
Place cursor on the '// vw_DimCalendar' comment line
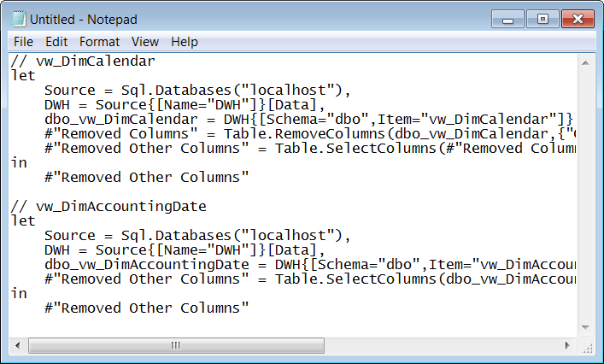(83, 61)
